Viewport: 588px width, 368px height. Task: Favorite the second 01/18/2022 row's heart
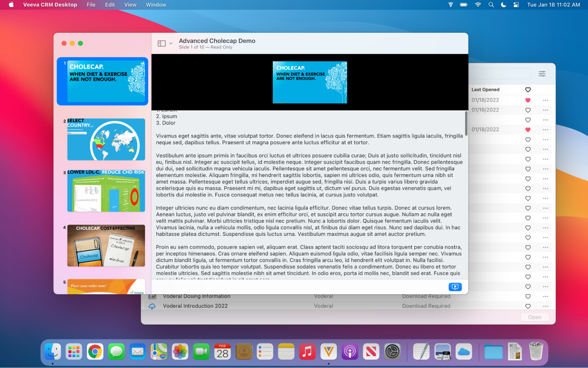point(528,110)
